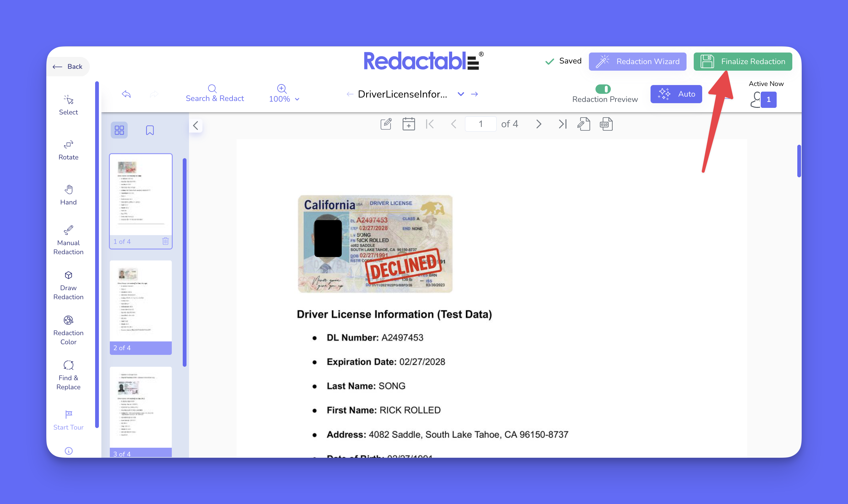Launch the Redaction Wizard

[637, 62]
